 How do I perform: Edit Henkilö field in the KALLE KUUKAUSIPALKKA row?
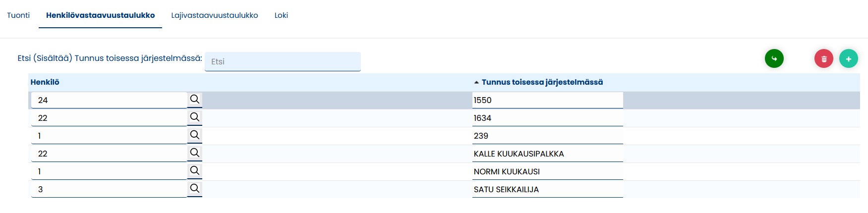point(109,154)
